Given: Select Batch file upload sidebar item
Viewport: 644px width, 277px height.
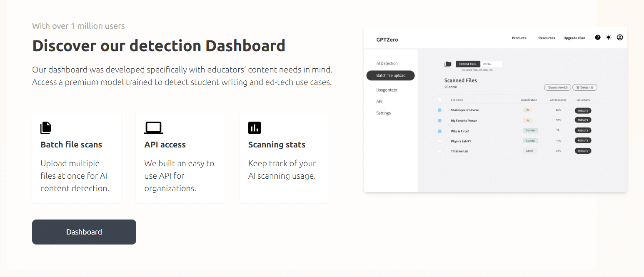Looking at the screenshot, I should click(391, 75).
